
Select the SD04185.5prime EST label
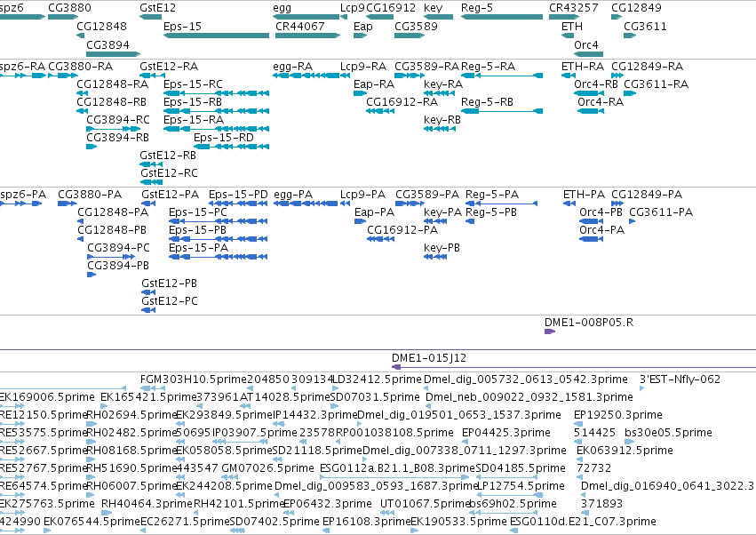pyautogui.click(x=521, y=468)
